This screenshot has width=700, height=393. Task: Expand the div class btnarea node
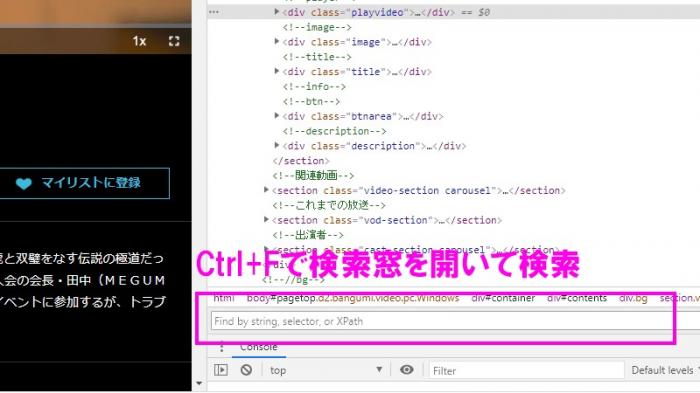coord(276,116)
